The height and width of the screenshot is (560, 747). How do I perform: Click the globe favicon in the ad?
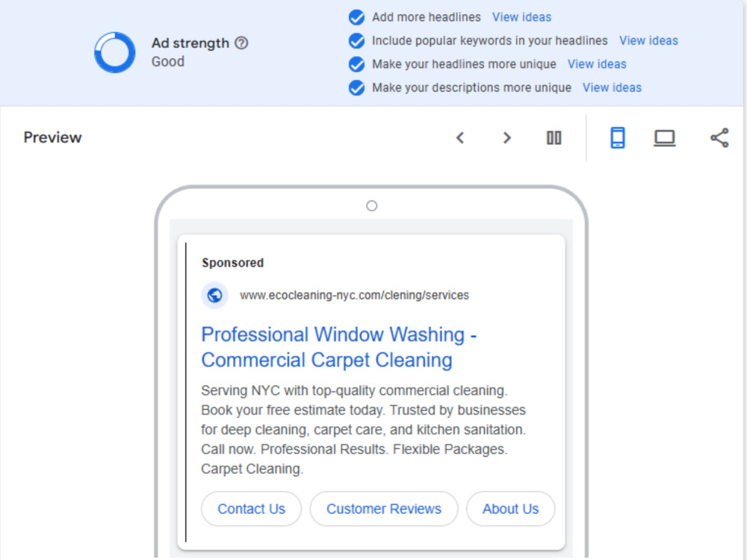(214, 295)
